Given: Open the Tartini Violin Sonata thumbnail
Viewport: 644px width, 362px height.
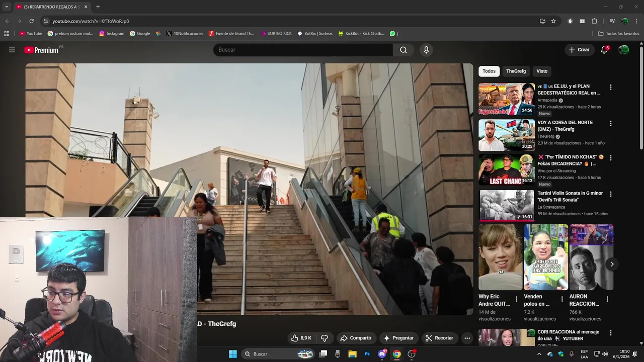Looking at the screenshot, I should [x=507, y=206].
